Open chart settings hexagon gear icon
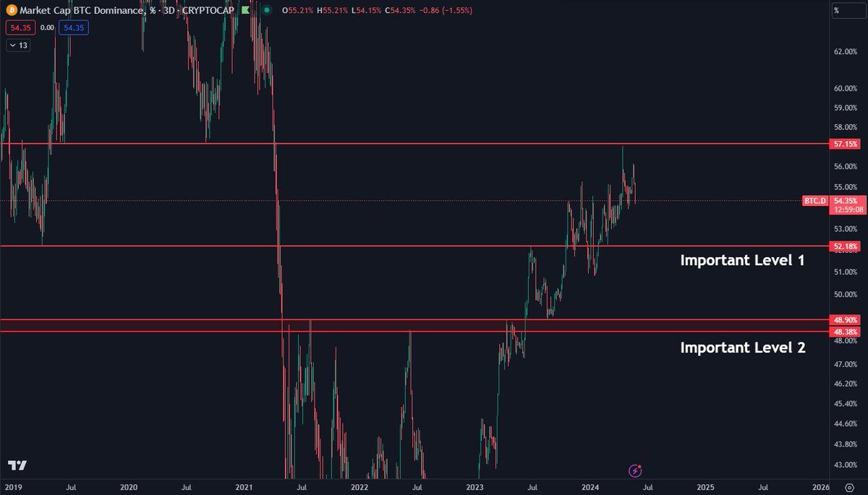The image size is (868, 495). click(849, 488)
